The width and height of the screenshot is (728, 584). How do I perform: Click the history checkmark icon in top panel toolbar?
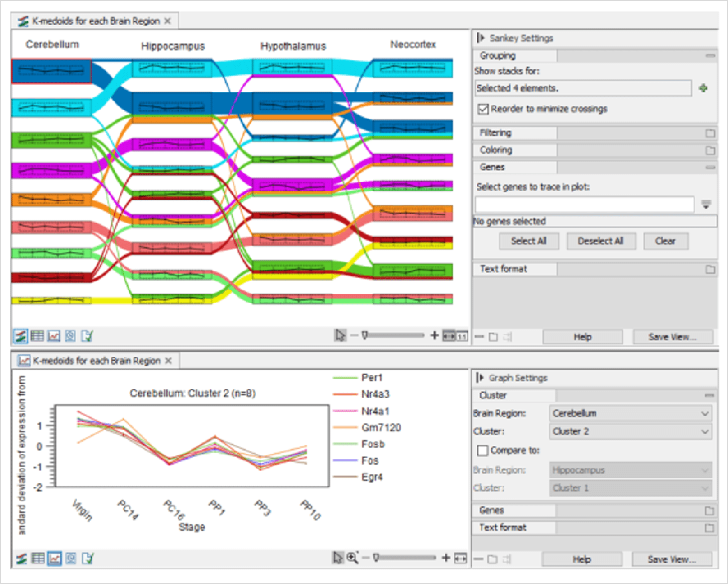87,336
